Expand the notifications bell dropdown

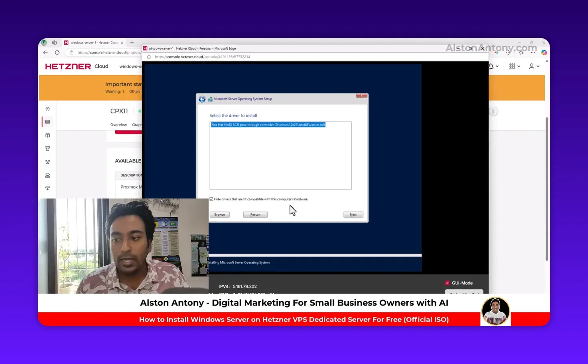493,66
